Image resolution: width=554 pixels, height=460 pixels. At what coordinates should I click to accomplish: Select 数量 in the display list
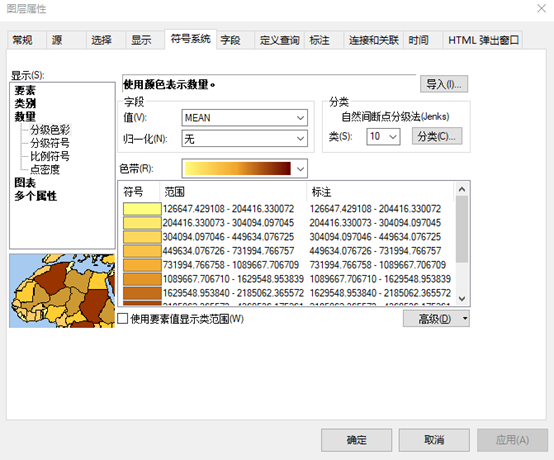(25, 117)
